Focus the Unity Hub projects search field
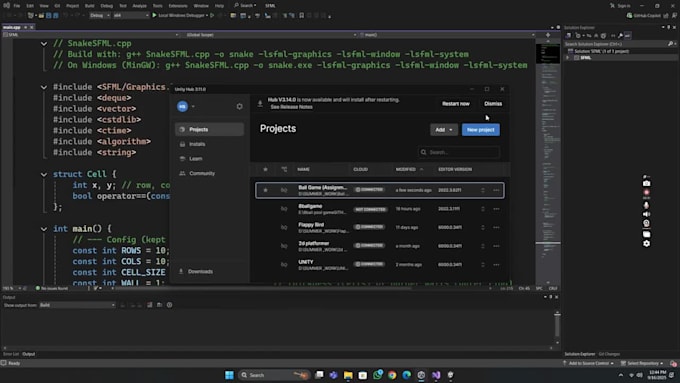 [459, 152]
